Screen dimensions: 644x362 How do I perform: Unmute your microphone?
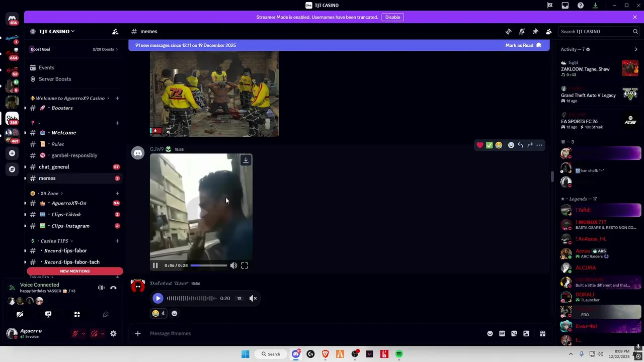pyautogui.click(x=75, y=333)
